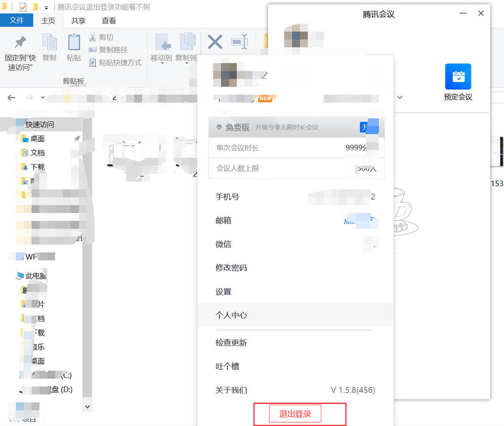Click the first file thumbnail in Explorer

[x=134, y=153]
